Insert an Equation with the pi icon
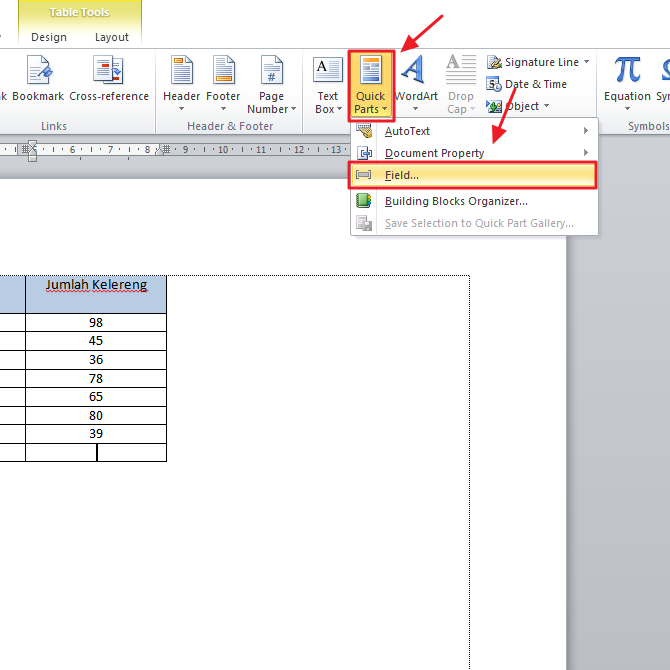Screen dimensions: 670x670 point(627,80)
